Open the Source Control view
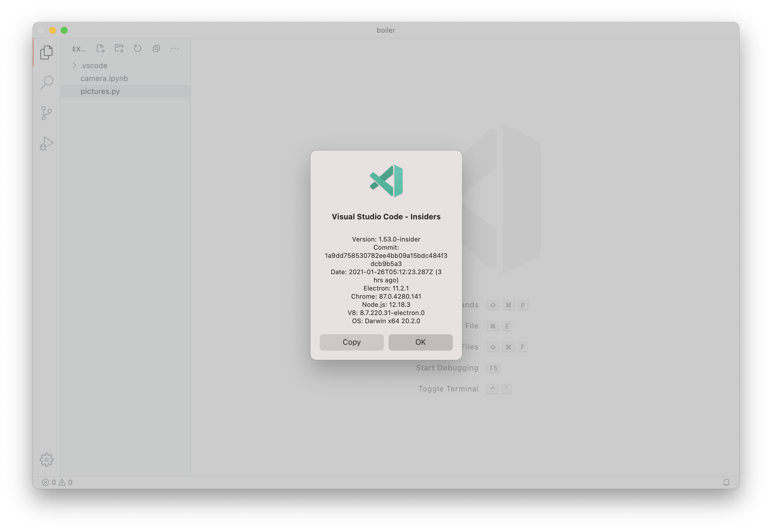This screenshot has width=772, height=532. (46, 113)
